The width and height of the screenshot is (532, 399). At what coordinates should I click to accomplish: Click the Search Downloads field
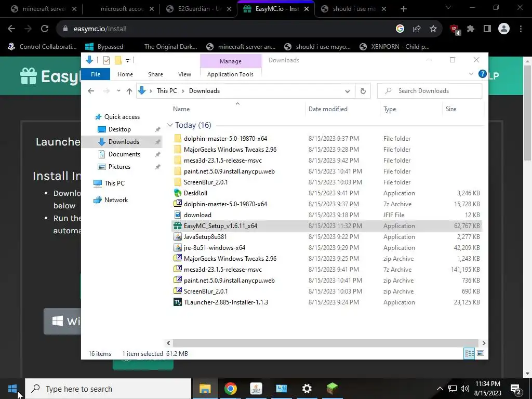[430, 91]
